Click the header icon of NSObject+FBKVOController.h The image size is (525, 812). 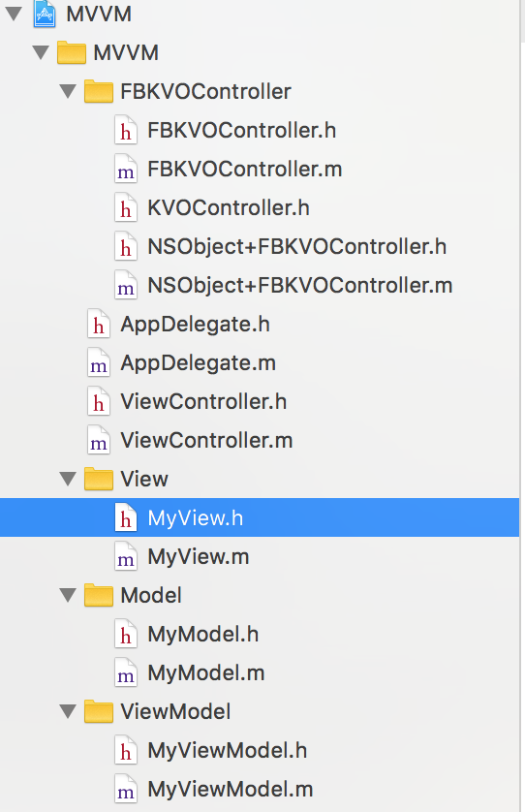[x=126, y=247]
